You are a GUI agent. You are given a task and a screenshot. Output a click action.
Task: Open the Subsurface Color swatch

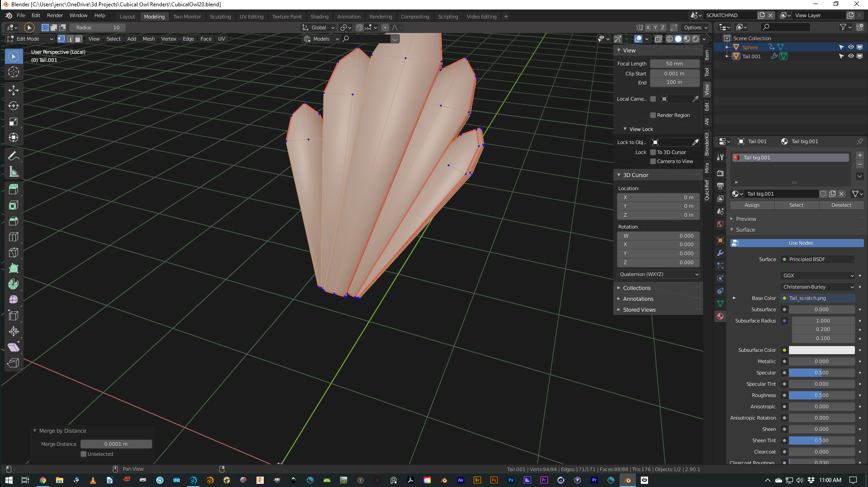pos(821,350)
